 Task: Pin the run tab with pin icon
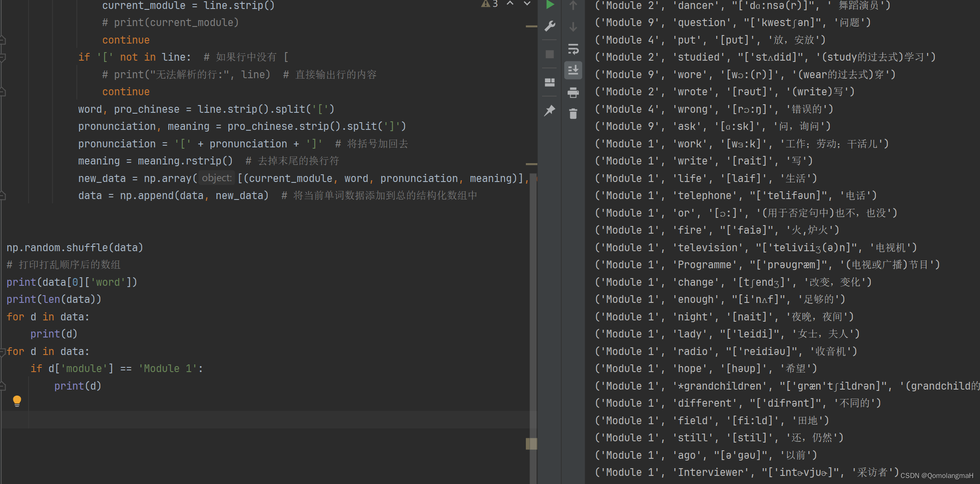pyautogui.click(x=550, y=110)
